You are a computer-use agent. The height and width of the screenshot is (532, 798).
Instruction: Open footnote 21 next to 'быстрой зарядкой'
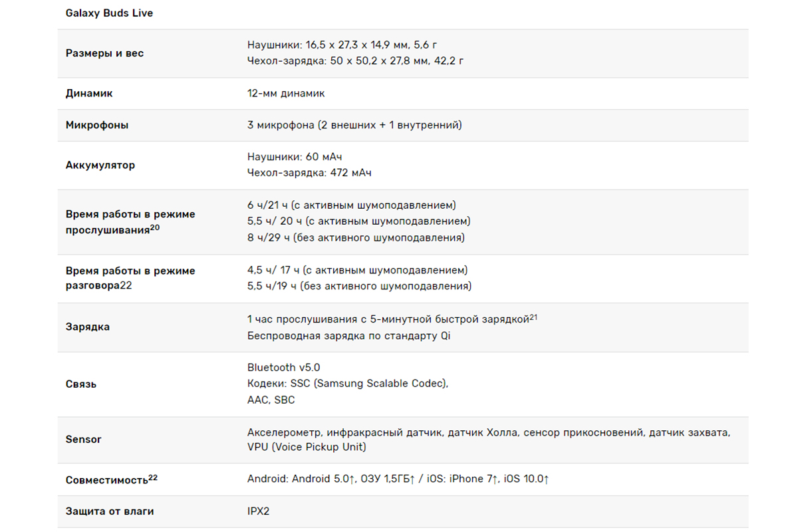coord(533,318)
